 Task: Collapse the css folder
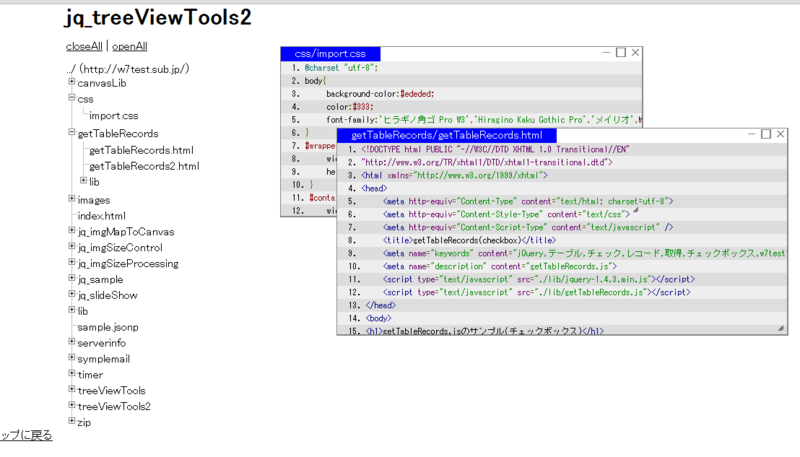(71, 97)
